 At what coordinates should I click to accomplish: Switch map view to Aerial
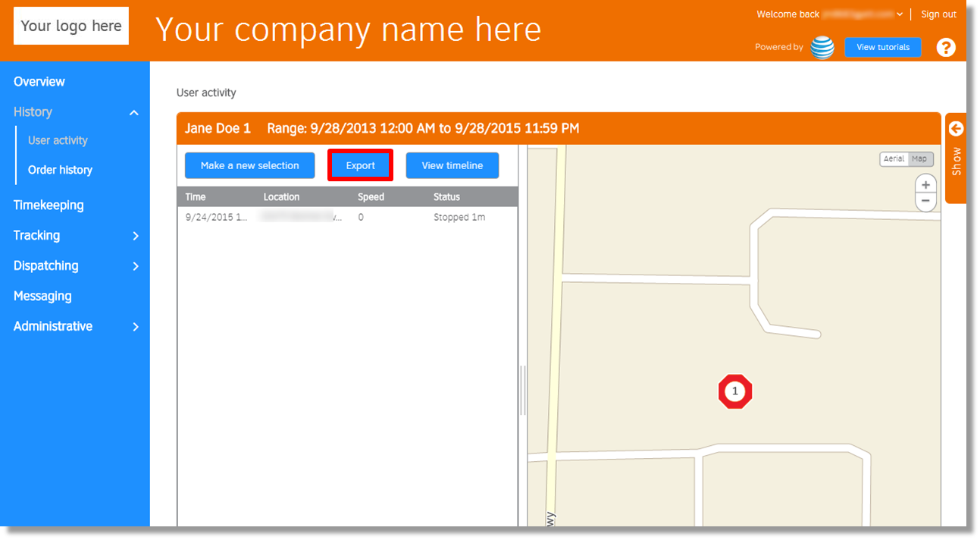(894, 159)
